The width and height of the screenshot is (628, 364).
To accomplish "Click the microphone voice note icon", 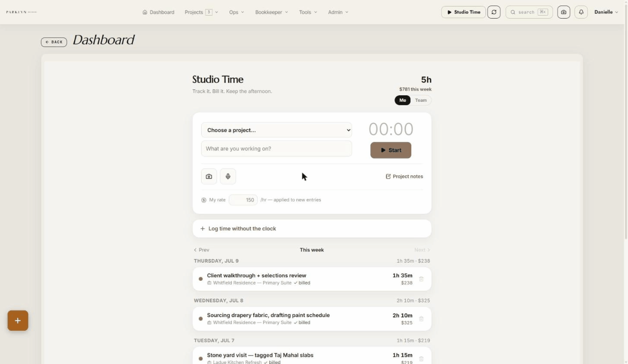I will click(228, 176).
